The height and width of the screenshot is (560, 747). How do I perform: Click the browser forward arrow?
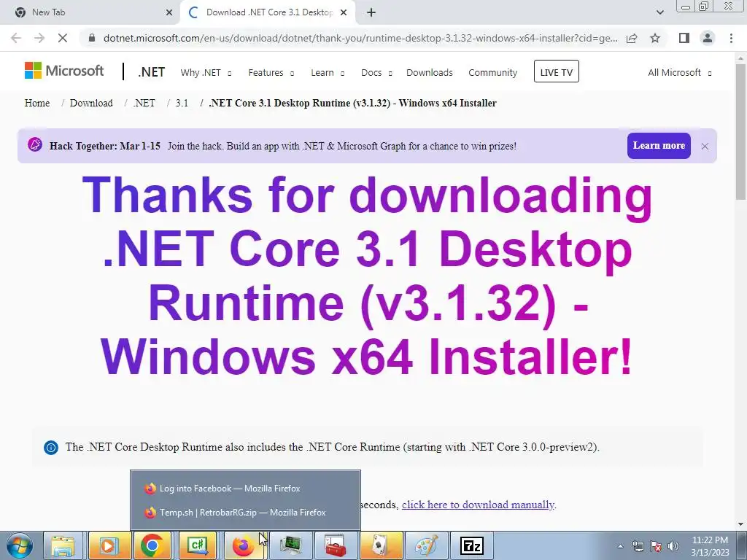coord(39,38)
